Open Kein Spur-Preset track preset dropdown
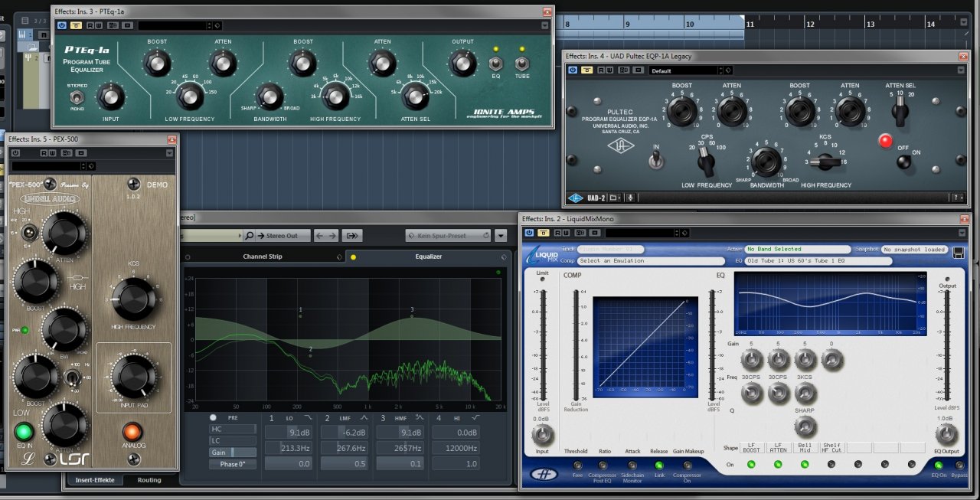Viewport: 980px width, 500px height. [x=448, y=235]
